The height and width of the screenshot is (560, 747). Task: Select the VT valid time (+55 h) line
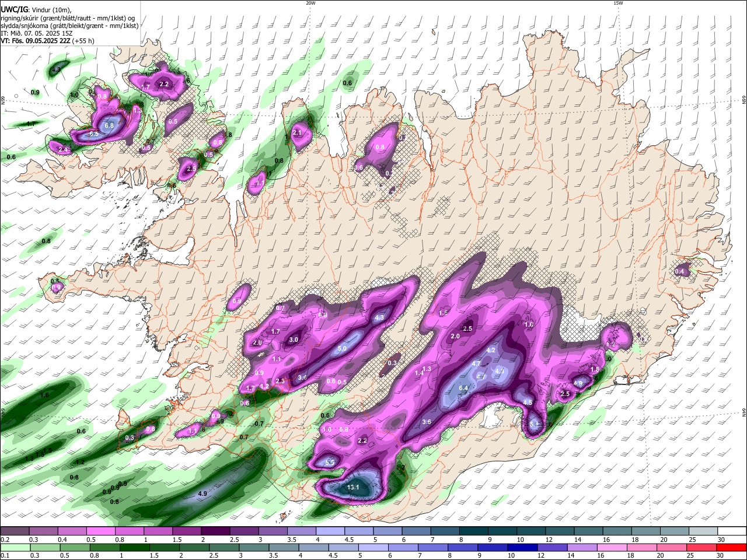click(47, 41)
